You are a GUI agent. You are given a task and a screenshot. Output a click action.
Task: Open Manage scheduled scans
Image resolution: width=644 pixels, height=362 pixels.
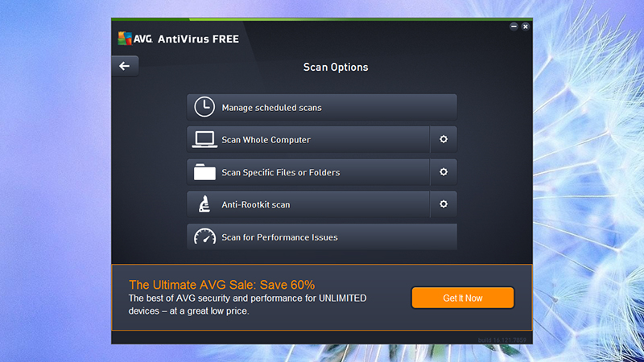[321, 107]
